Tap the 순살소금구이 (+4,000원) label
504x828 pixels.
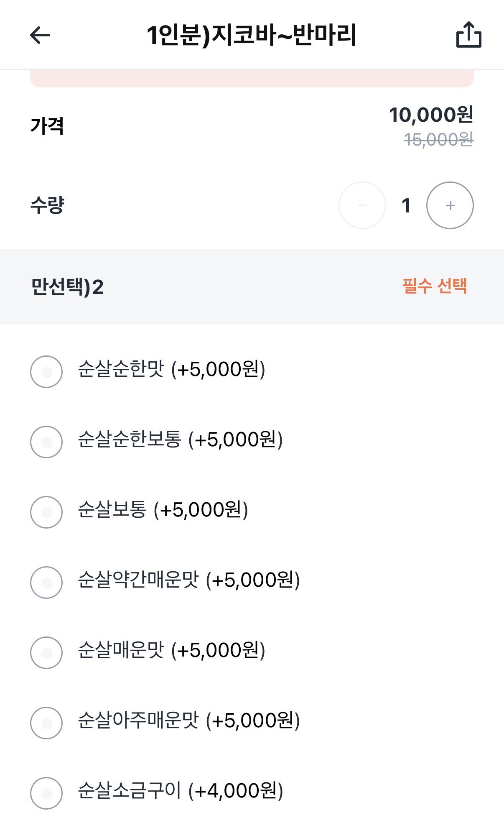click(181, 791)
